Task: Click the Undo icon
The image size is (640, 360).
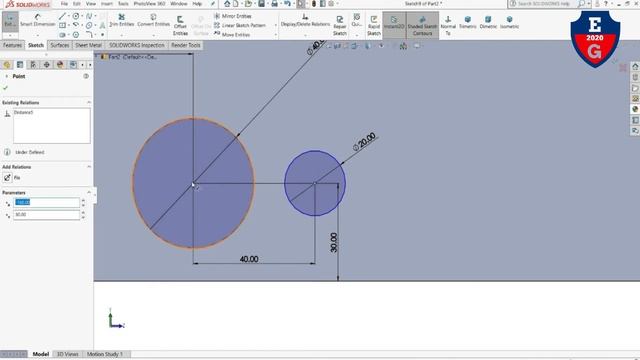Action: [x=287, y=4]
